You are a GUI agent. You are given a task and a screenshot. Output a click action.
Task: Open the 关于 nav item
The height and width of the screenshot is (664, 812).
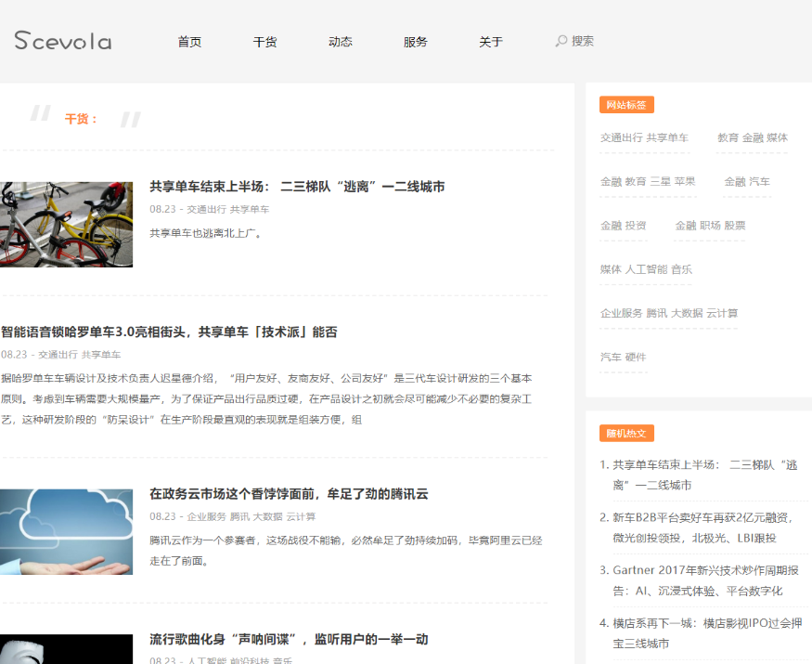pos(491,42)
